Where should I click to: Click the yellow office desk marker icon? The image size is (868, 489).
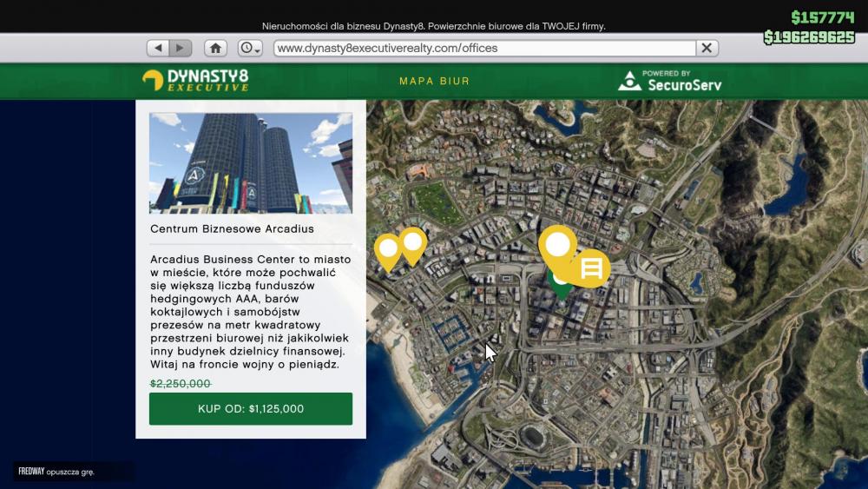click(590, 268)
